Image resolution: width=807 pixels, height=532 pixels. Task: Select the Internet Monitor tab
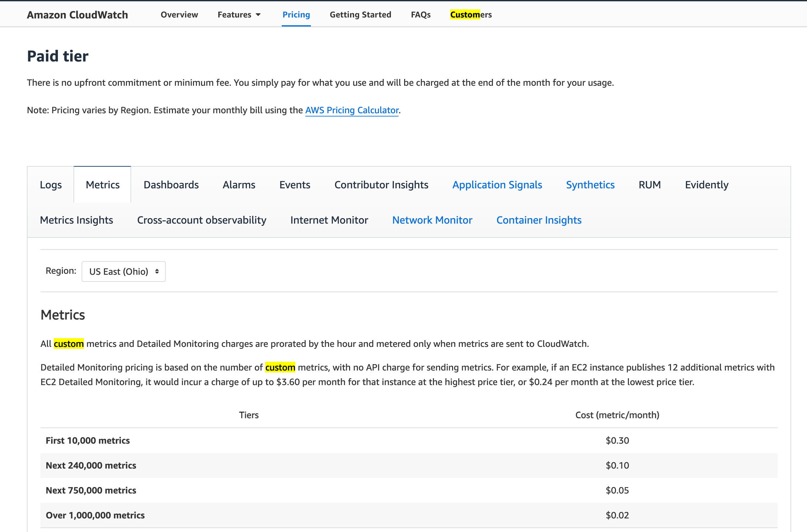pos(329,220)
